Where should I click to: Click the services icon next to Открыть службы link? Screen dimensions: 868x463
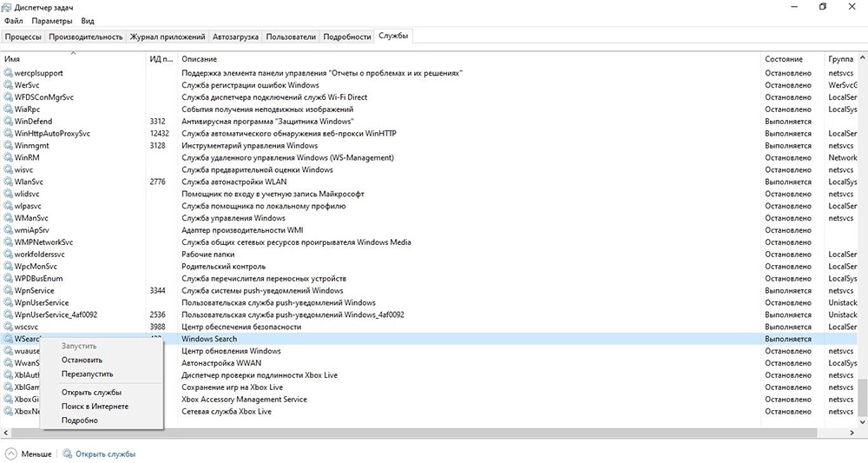click(x=66, y=453)
